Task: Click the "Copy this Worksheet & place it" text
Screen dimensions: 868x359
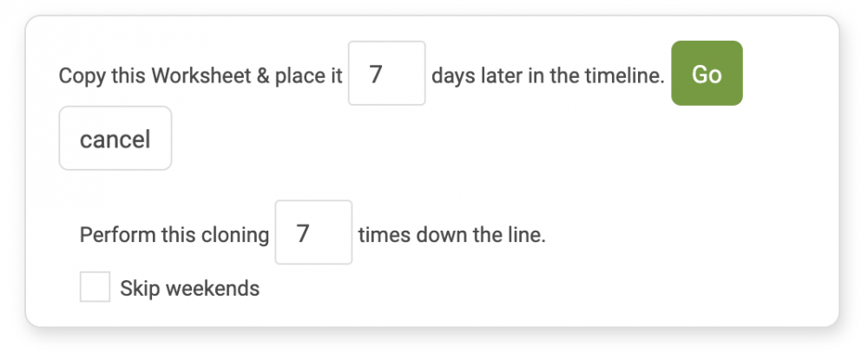Action: [201, 75]
